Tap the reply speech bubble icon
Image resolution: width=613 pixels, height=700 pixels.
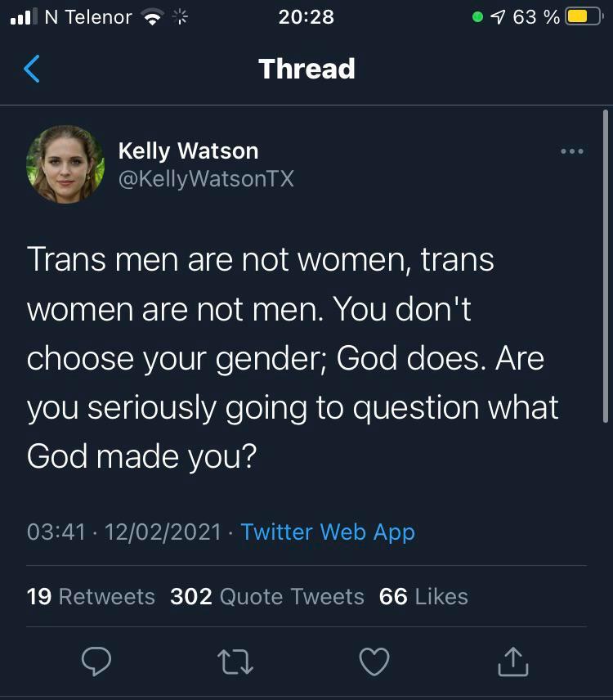[96, 662]
